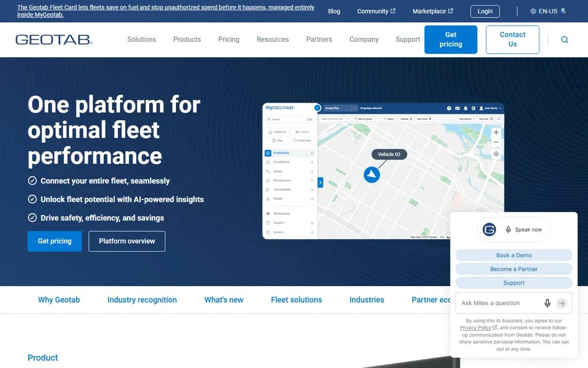Jump to the Why Geotab tab

pyautogui.click(x=59, y=300)
